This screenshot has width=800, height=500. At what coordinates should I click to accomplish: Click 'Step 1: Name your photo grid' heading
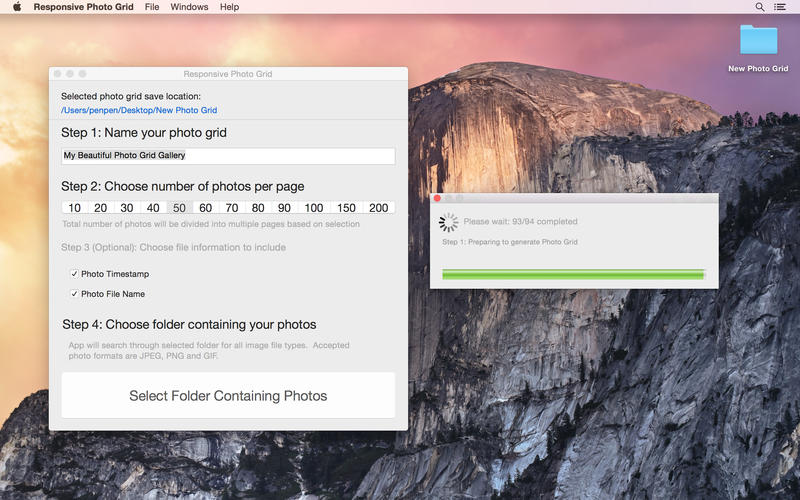coord(144,133)
